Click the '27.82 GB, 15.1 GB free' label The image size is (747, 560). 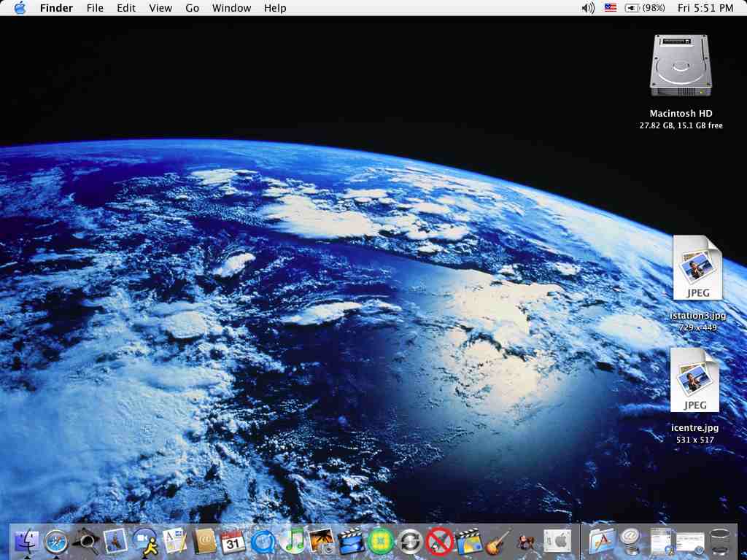point(681,125)
